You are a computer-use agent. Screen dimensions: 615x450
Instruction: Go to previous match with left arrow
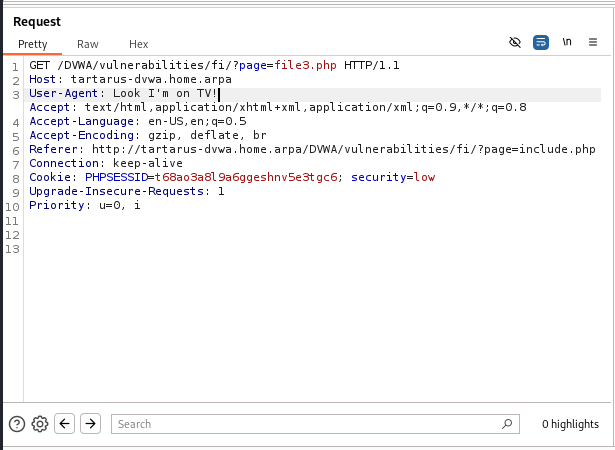(65, 423)
